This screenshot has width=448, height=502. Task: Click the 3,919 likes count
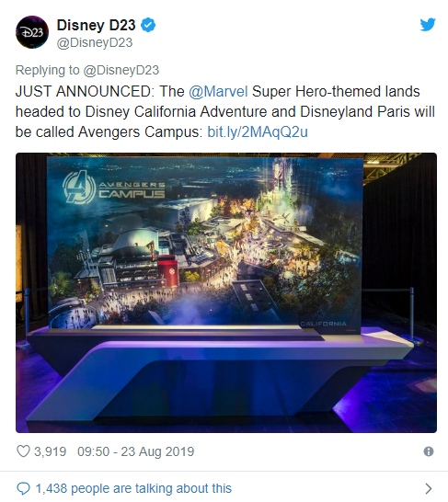click(51, 451)
